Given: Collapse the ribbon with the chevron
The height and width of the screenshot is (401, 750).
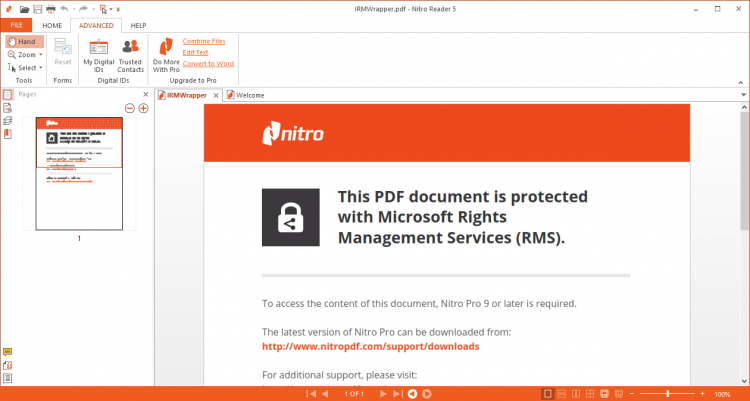Looking at the screenshot, I should [740, 83].
